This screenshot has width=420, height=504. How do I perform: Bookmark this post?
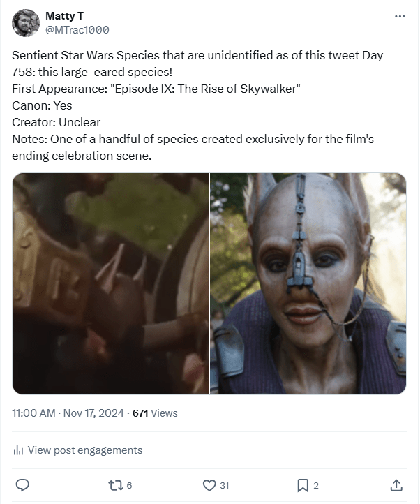coord(303,485)
